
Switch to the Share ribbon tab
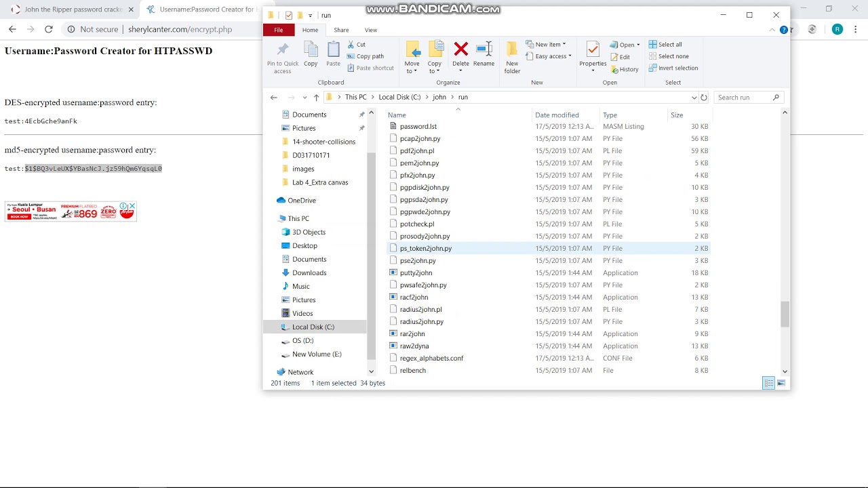click(x=341, y=30)
